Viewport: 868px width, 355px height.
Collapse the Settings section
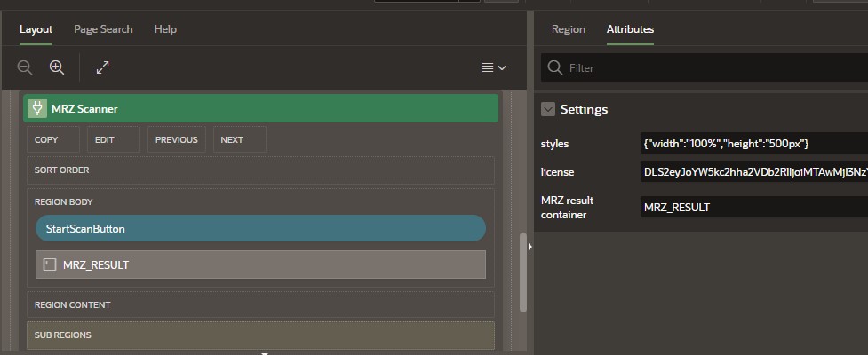click(x=548, y=109)
